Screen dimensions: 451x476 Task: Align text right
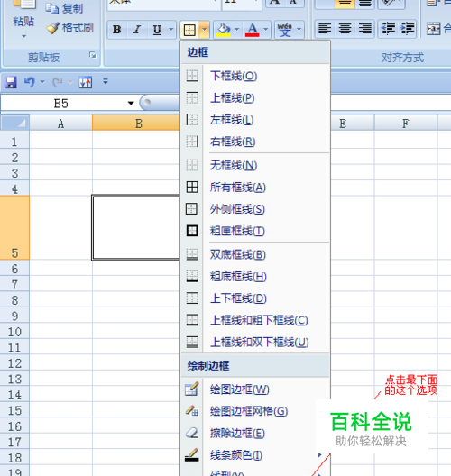[364, 29]
